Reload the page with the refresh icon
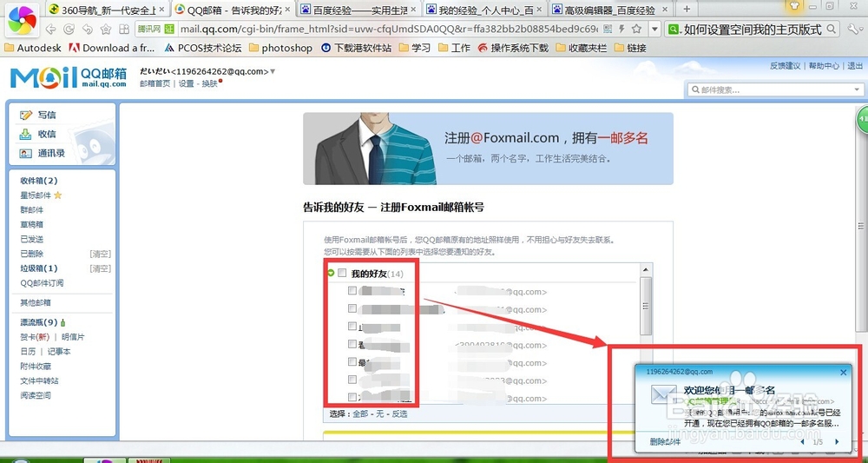Screen dimensions: 868x463 69,29
